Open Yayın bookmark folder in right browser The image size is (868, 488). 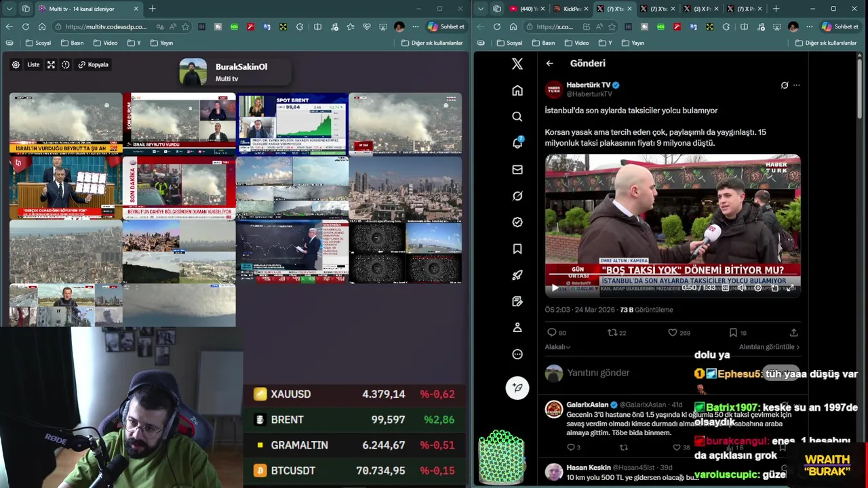pyautogui.click(x=632, y=43)
